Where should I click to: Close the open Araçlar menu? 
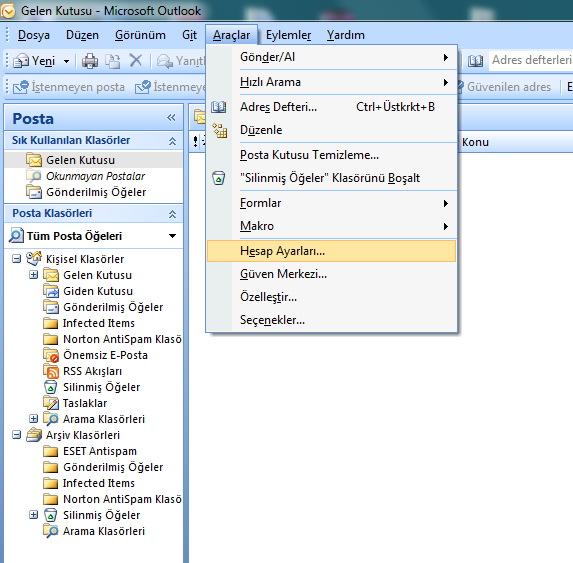pyautogui.click(x=232, y=35)
